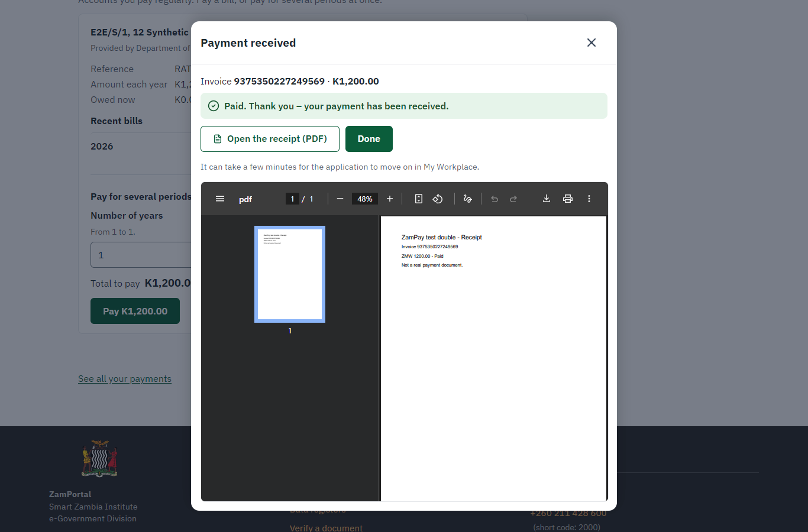Select the PDF draw annotation tool
Image resolution: width=808 pixels, height=532 pixels.
coord(468,199)
